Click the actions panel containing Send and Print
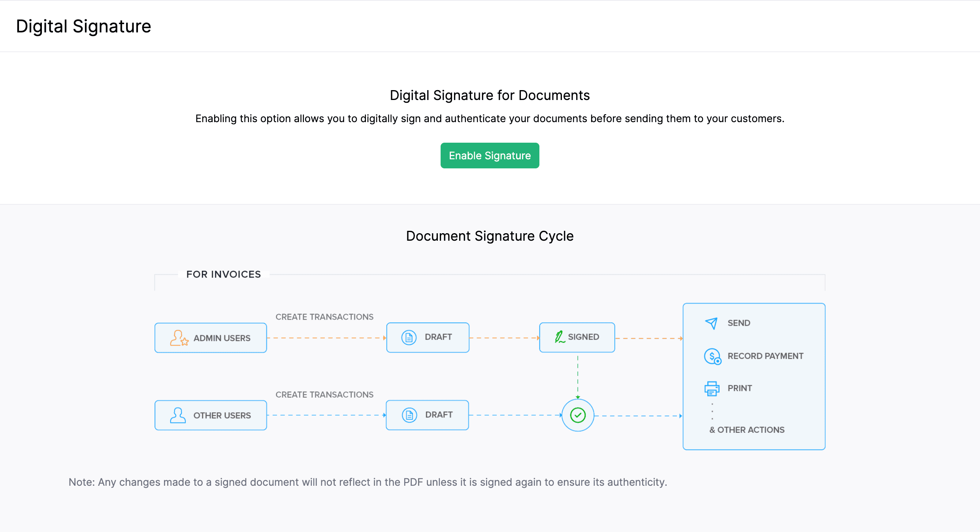 (x=754, y=376)
